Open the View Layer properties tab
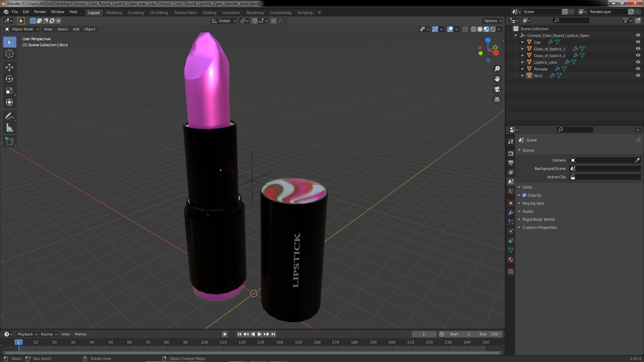The image size is (644, 362). (511, 172)
